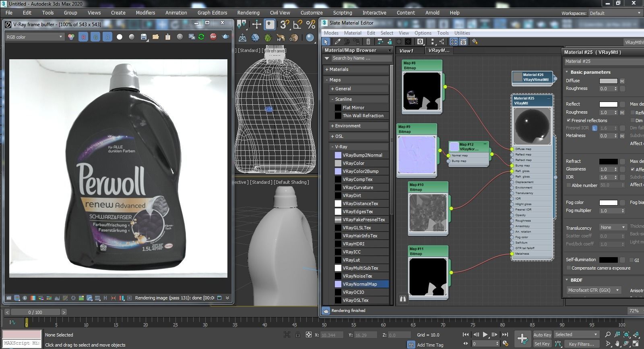Activate the Select tool arrow in Slate editor
The image size is (644, 349).
point(326,42)
